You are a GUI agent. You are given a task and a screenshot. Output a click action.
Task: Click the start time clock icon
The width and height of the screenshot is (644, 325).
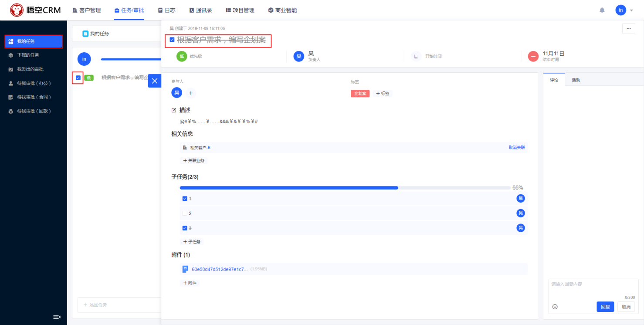pyautogui.click(x=416, y=56)
